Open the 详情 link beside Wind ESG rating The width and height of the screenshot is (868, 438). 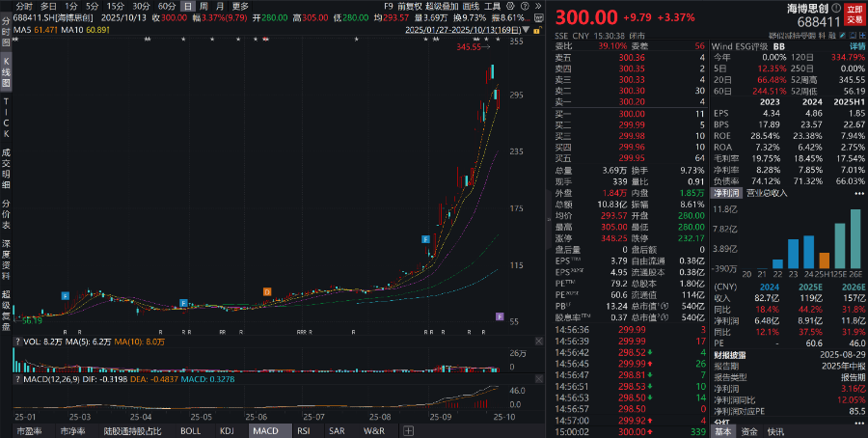point(856,45)
